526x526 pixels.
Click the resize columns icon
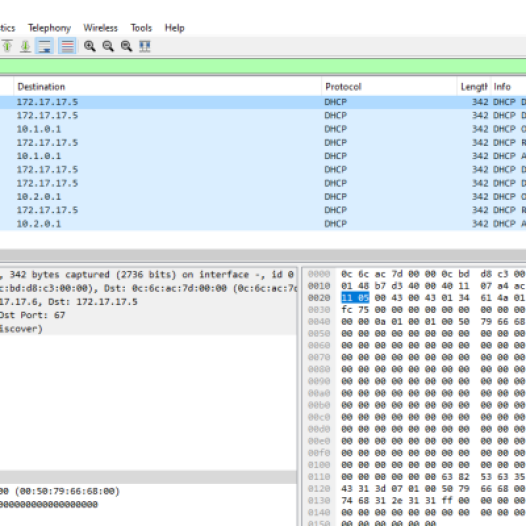pos(145,46)
